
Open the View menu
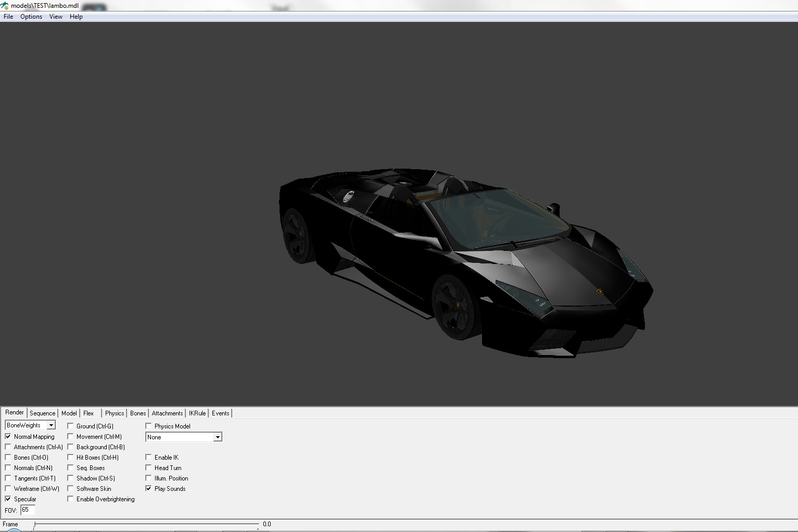pos(56,17)
